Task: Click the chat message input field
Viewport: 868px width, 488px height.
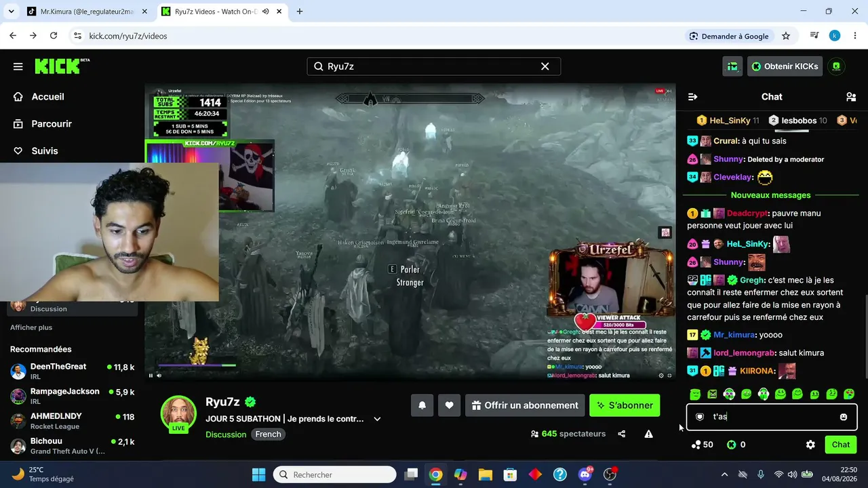Action: tap(772, 417)
